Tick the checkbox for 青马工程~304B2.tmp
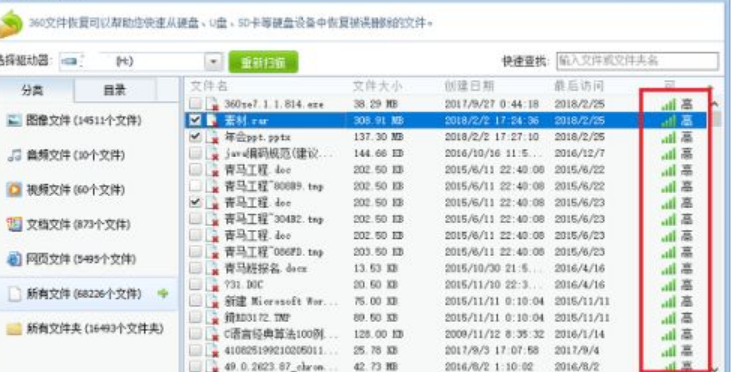 [195, 219]
